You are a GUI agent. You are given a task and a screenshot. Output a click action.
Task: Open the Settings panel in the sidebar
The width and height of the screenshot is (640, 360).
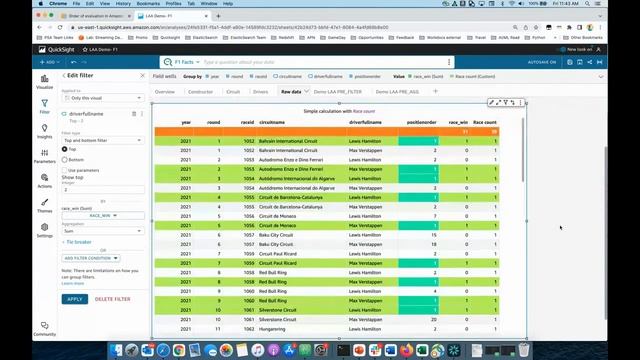click(x=44, y=231)
